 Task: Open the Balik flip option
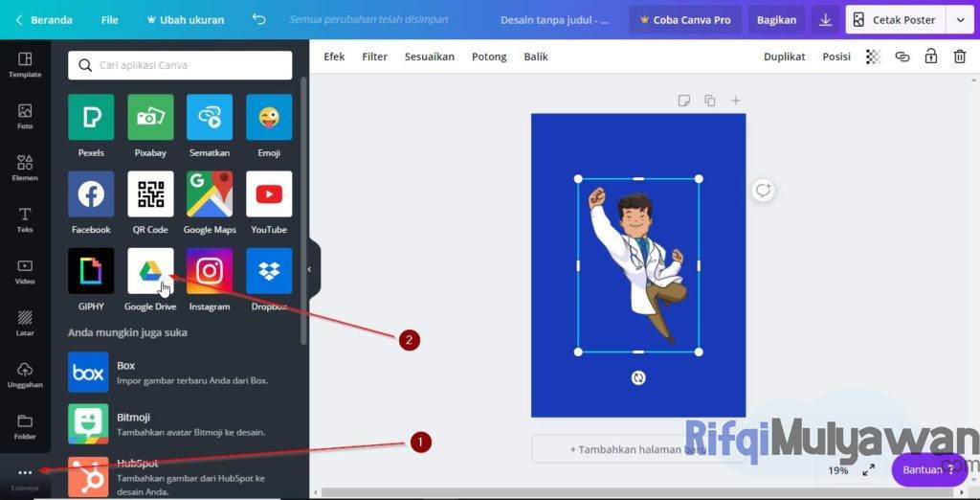[x=536, y=57]
